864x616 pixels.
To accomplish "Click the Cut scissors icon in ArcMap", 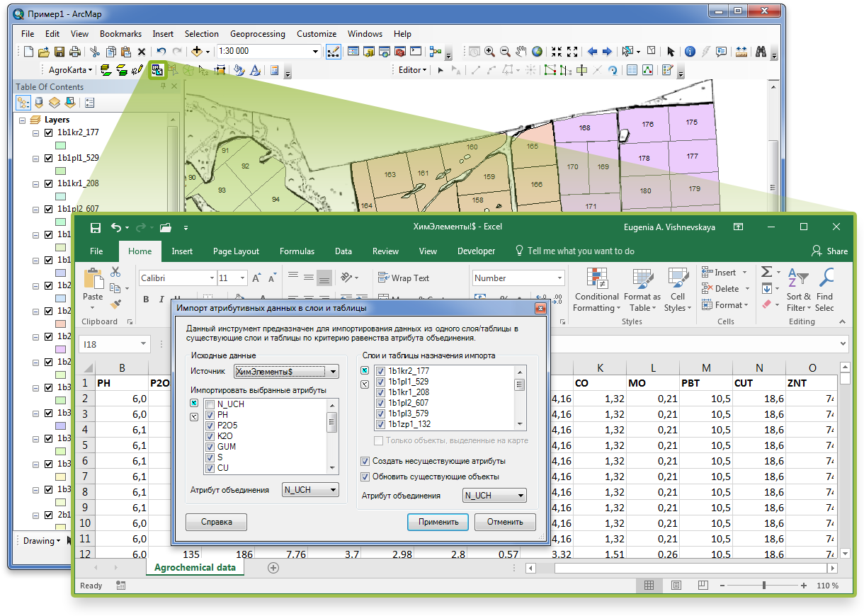I will point(94,52).
